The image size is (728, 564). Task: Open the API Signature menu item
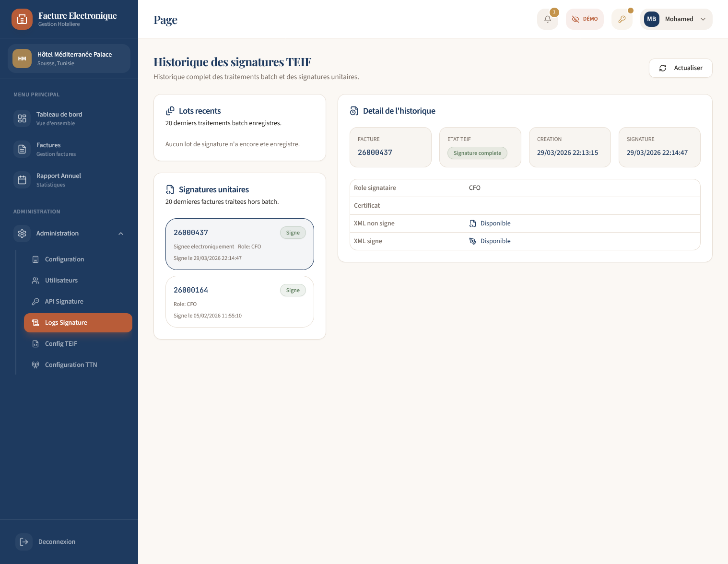pos(64,302)
